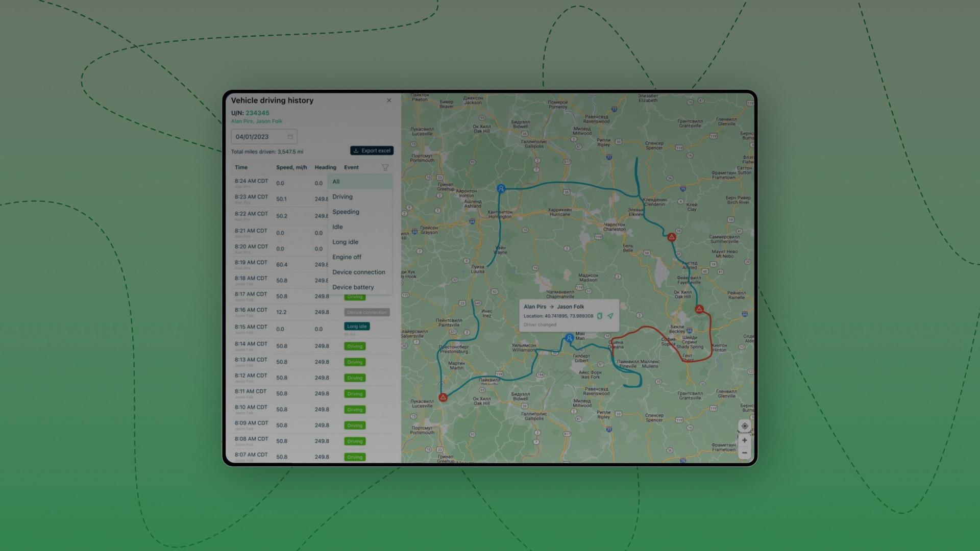Select Speeding from the event filter dropdown
This screenshot has width=980, height=551.
tap(346, 212)
